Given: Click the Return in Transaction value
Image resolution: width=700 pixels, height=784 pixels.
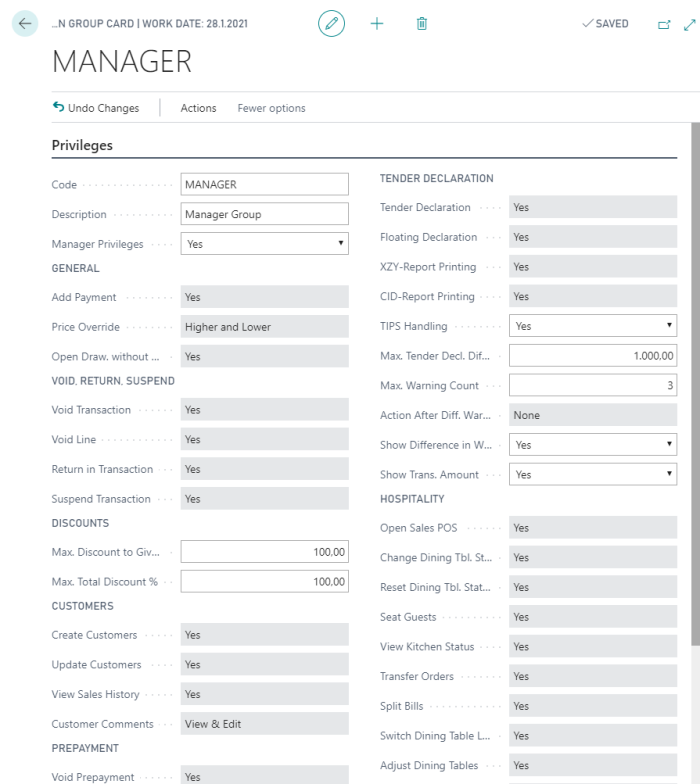Looking at the screenshot, I should click(264, 469).
